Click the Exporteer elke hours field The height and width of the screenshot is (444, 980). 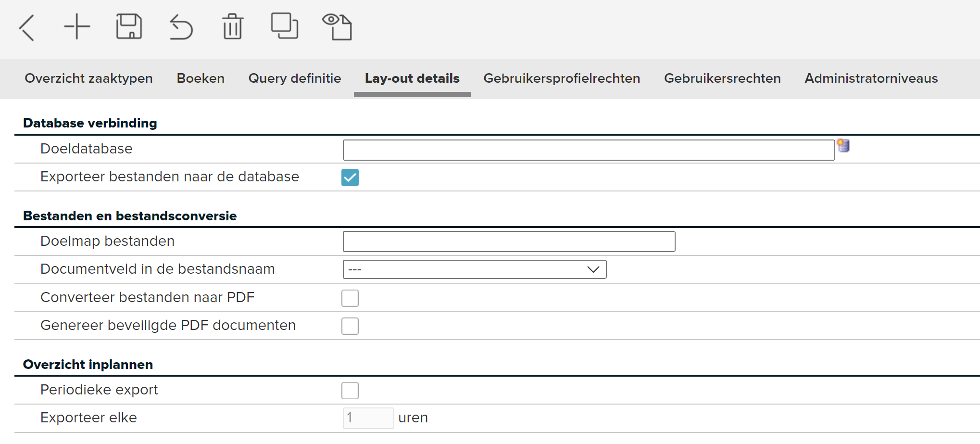(368, 418)
